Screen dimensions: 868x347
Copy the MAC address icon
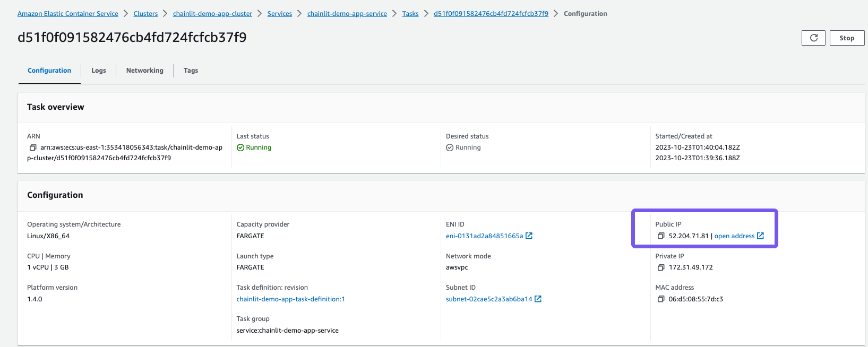pos(661,299)
